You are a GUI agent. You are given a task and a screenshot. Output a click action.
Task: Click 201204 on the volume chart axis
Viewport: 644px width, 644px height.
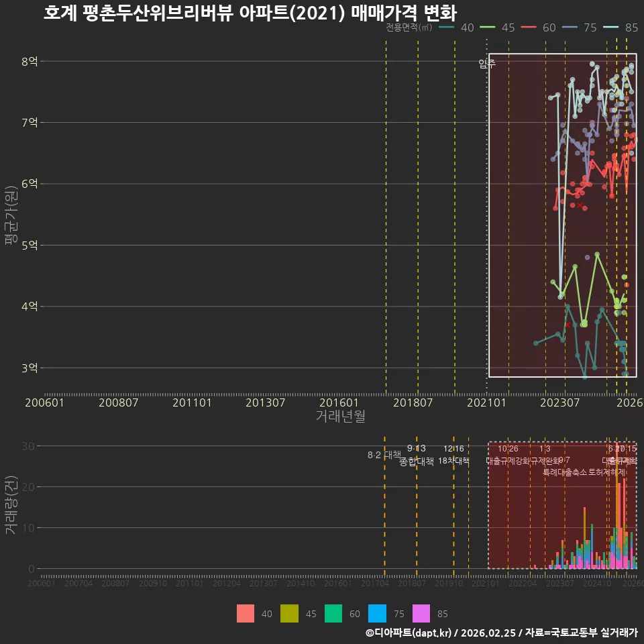tap(227, 583)
